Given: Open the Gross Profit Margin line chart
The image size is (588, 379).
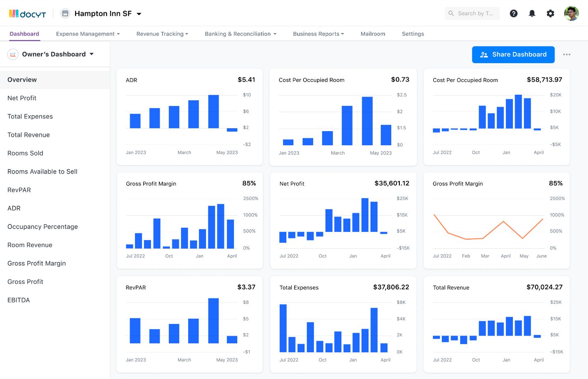Looking at the screenshot, I should tap(496, 221).
